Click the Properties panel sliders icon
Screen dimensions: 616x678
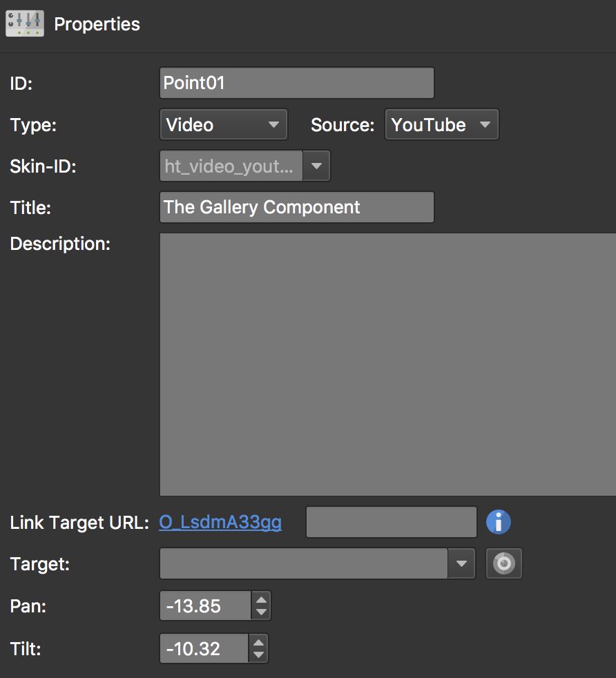[23, 23]
